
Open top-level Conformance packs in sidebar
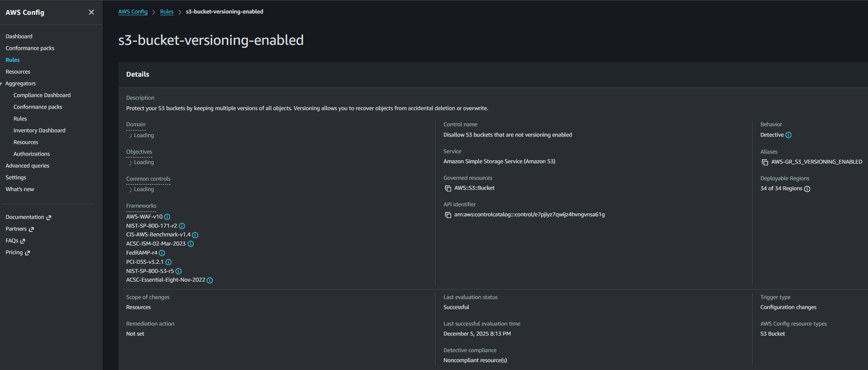30,48
